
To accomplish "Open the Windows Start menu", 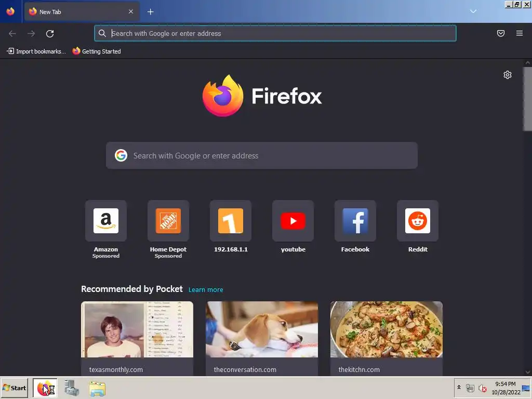I will [14, 388].
